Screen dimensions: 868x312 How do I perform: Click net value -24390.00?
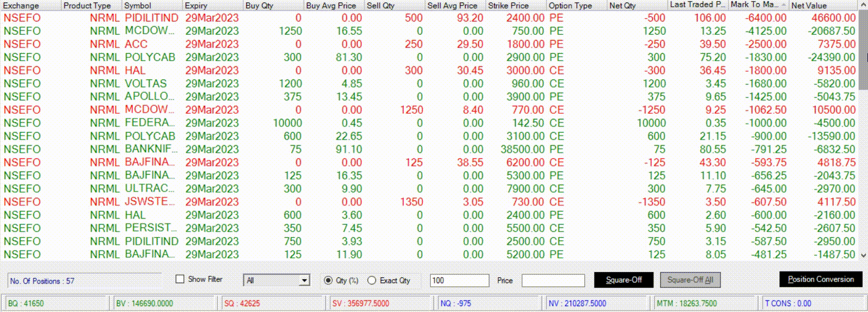832,57
